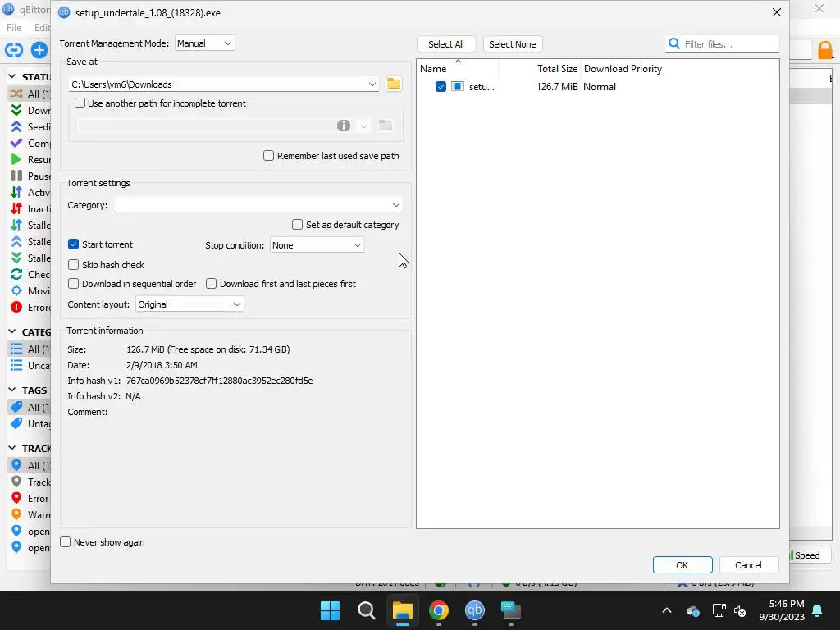Image resolution: width=840 pixels, height=630 pixels.
Task: Enable Use another path for incomplete torrent
Action: coord(80,103)
